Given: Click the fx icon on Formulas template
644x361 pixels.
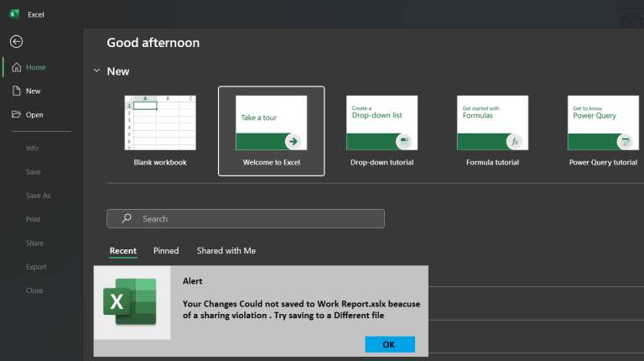Looking at the screenshot, I should point(515,142).
